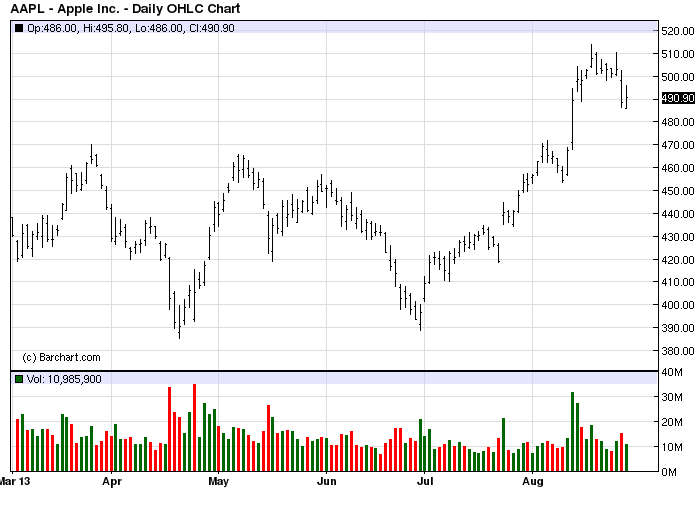Click the 440.00 price axis label
Screen dimensions: 700x512
(678, 214)
